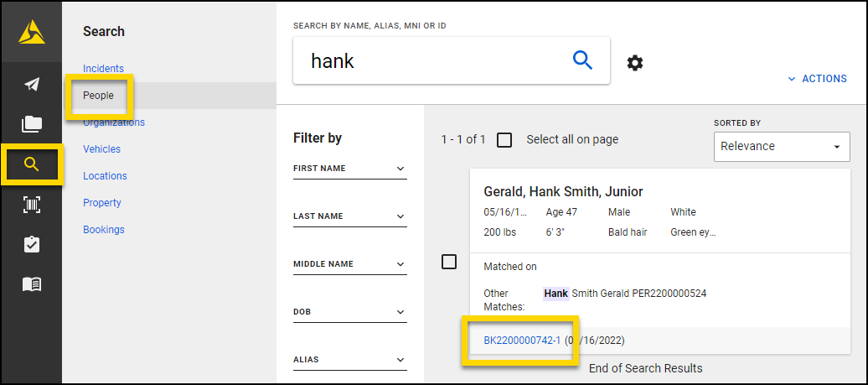Image resolution: width=868 pixels, height=385 pixels.
Task: Open Gerald, Hank Smith, Junior profile
Action: tap(563, 192)
